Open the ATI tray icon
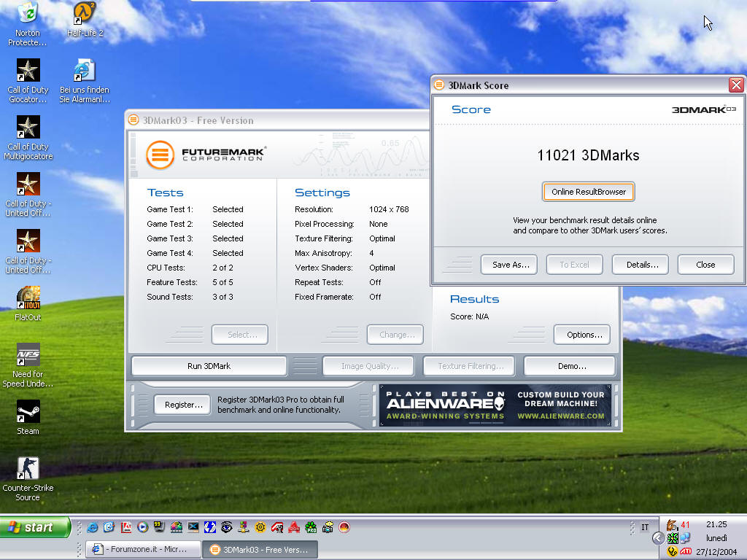This screenshot has height=560, width=747. click(686, 551)
